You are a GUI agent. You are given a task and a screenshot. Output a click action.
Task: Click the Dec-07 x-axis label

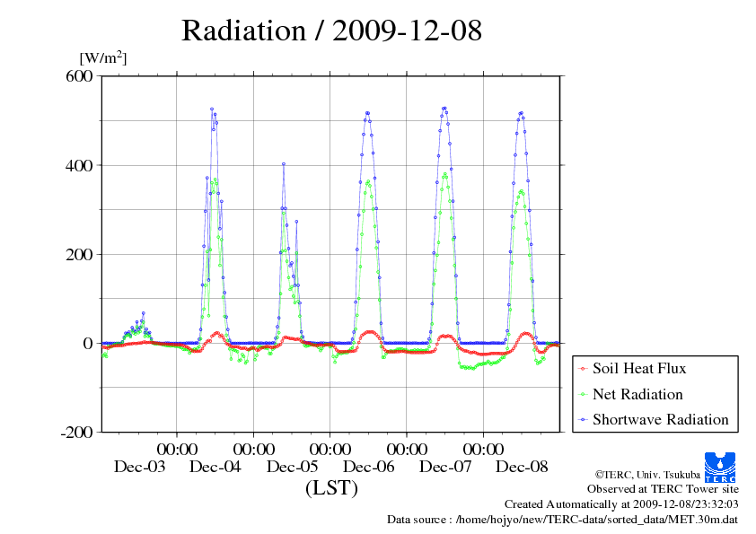coord(445,467)
